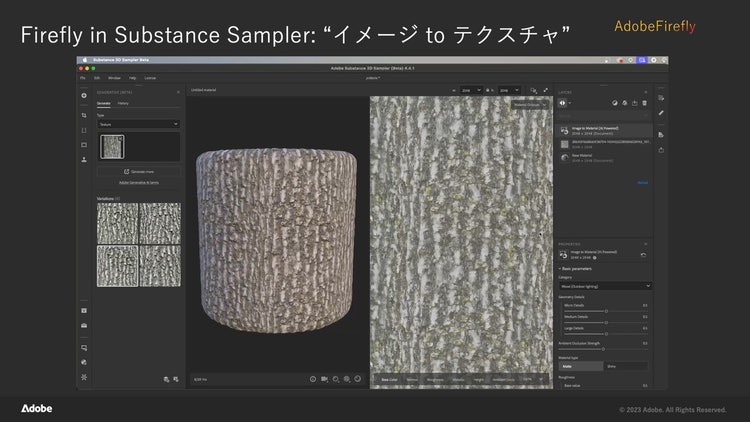Switch to the Generate tab
750x422 pixels.
(104, 103)
